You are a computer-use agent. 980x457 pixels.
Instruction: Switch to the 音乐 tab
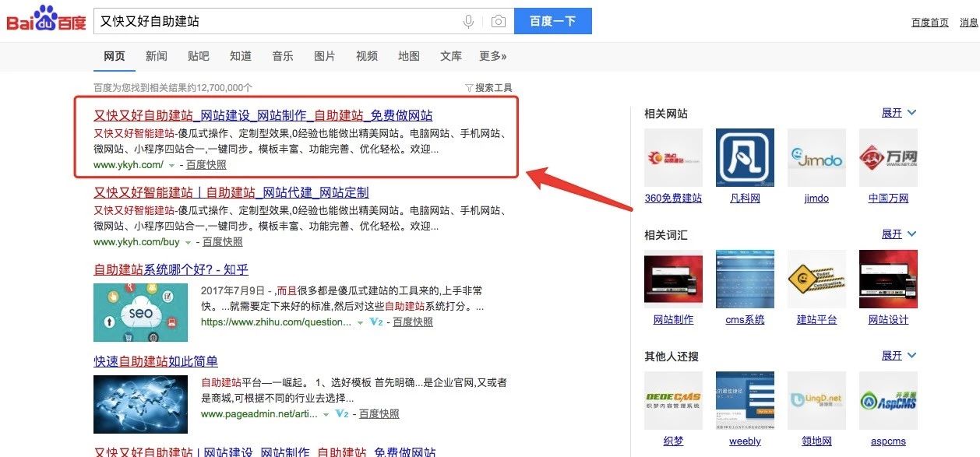(x=283, y=56)
